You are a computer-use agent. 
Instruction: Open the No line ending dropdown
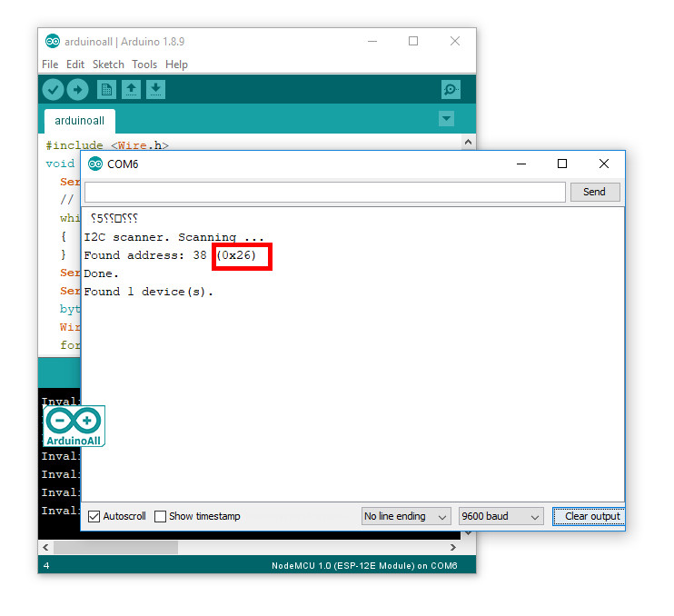406,516
